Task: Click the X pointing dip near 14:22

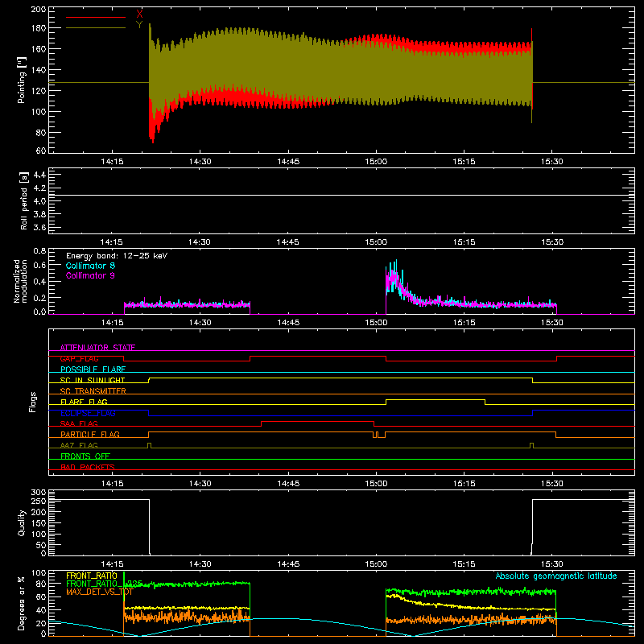Action: 153,134
